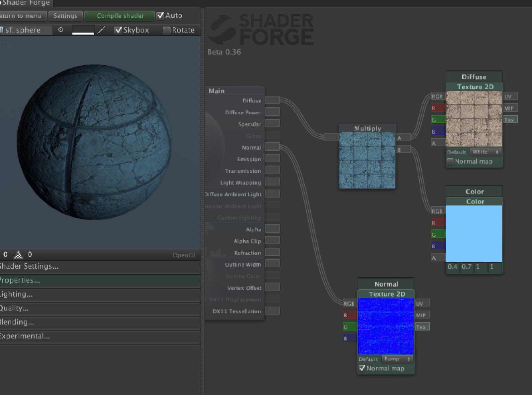This screenshot has width=532, height=395.
Task: Expand the Lighting section
Action: coord(100,294)
